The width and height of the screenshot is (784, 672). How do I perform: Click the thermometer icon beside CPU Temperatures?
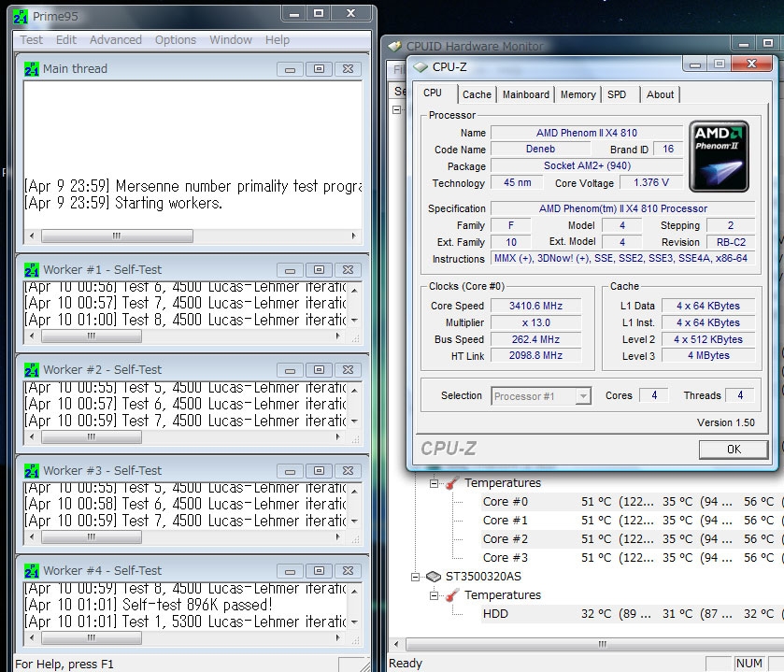pos(450,483)
